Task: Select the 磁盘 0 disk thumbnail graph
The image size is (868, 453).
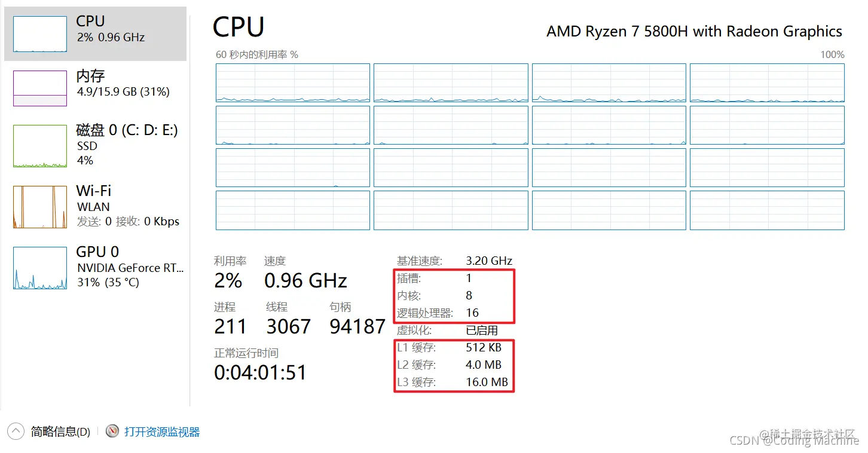Action: [x=40, y=146]
